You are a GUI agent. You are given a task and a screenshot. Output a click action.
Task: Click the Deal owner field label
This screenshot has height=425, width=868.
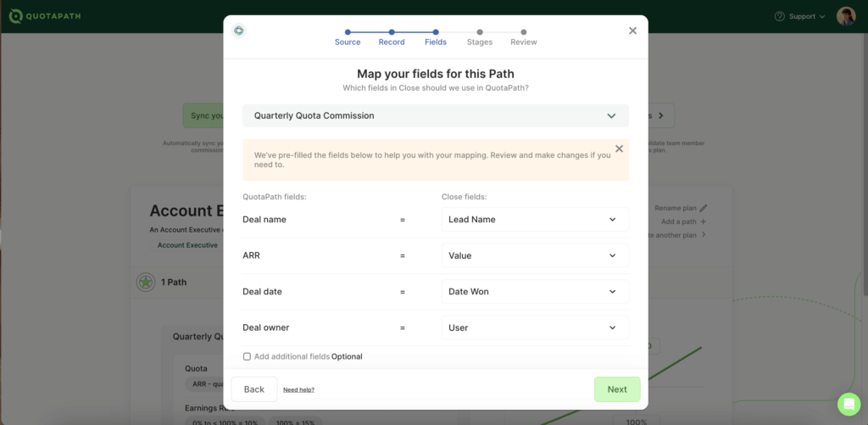point(265,327)
